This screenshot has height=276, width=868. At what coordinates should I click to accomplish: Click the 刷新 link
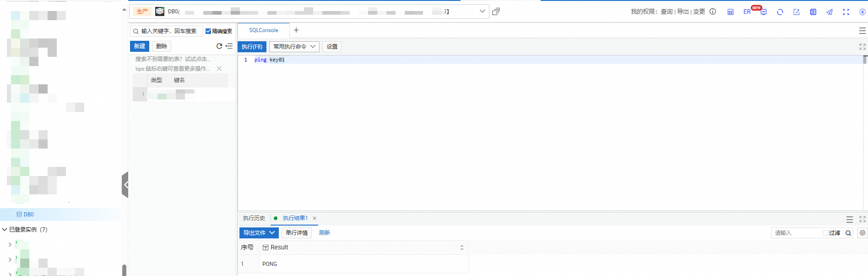click(x=325, y=233)
